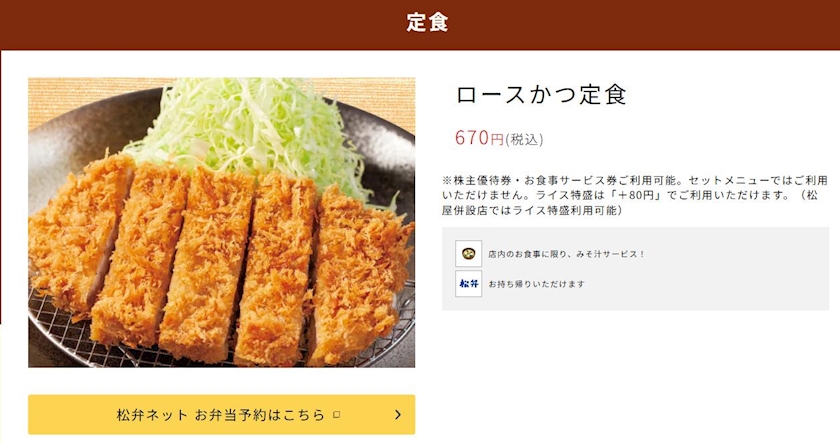The image size is (840, 444).
Task: Click the ロースかつ定食 title heading
Action: pyautogui.click(x=541, y=95)
